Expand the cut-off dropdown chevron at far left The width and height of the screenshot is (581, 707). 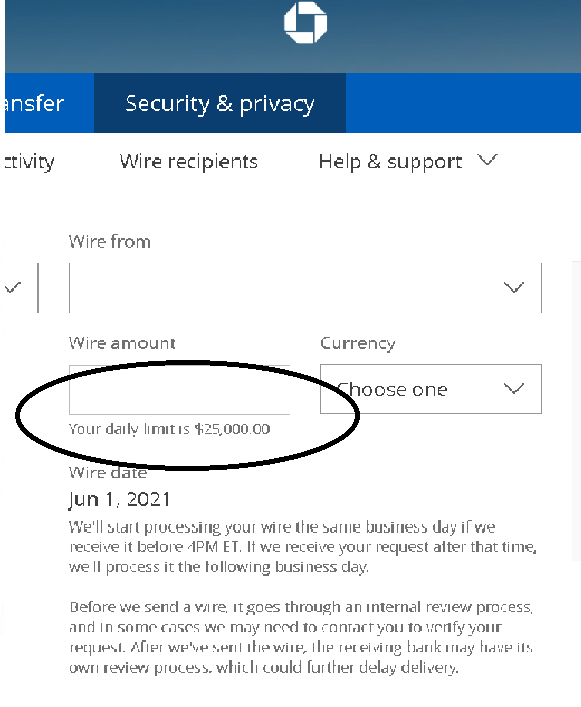click(x=14, y=287)
